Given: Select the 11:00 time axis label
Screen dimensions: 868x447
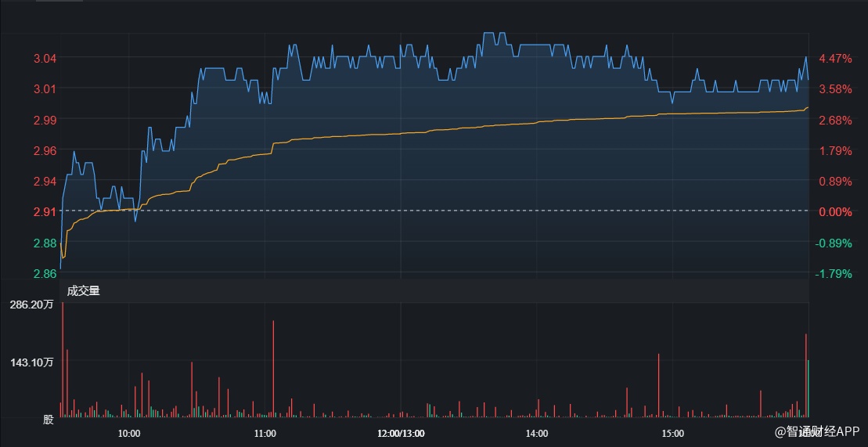Looking at the screenshot, I should click(265, 433).
